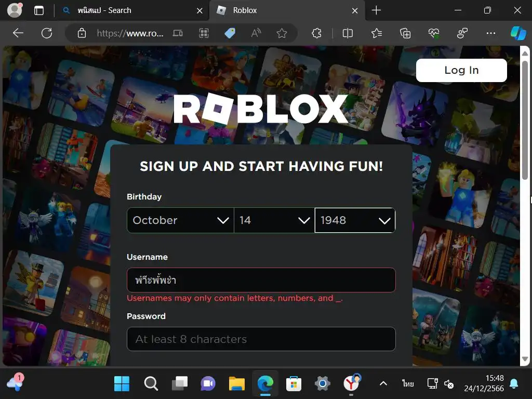Click the scroll up arrow of the page

click(x=525, y=54)
